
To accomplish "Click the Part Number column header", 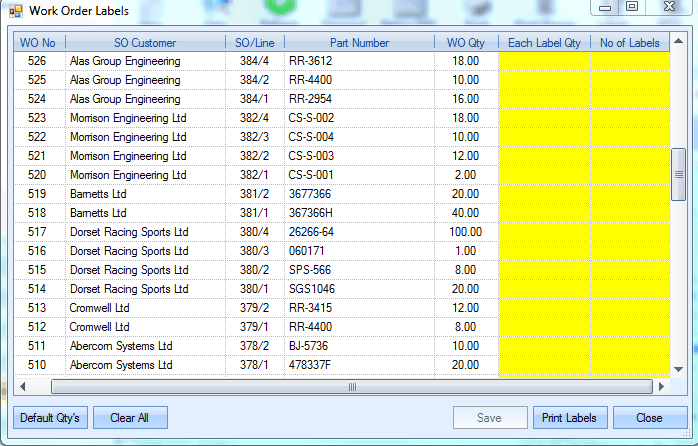I will coord(358,43).
